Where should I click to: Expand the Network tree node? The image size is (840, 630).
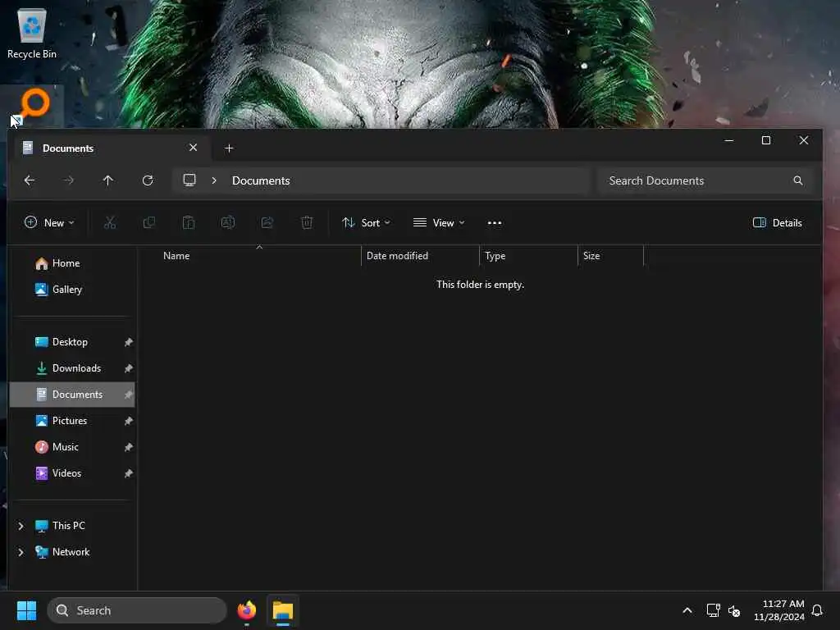click(21, 552)
